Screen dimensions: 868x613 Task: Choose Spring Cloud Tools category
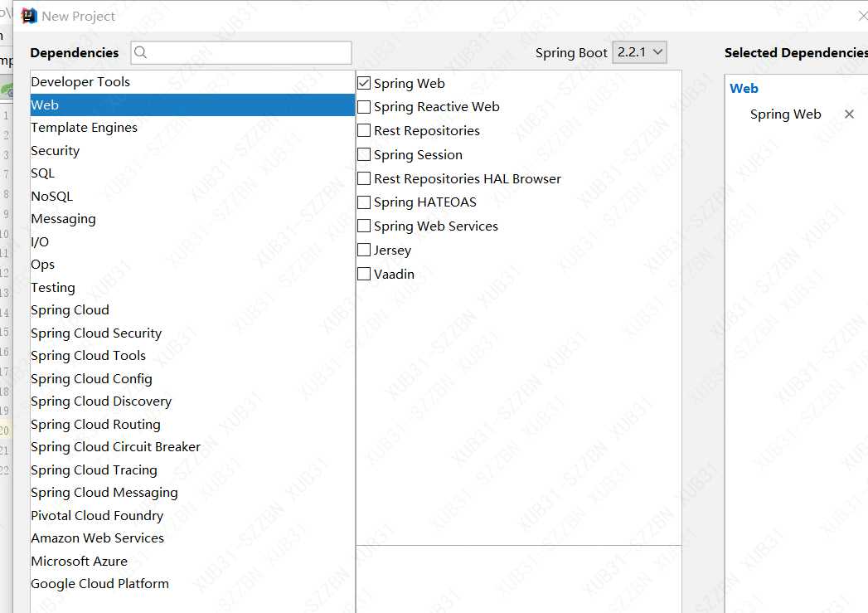pyautogui.click(x=192, y=356)
